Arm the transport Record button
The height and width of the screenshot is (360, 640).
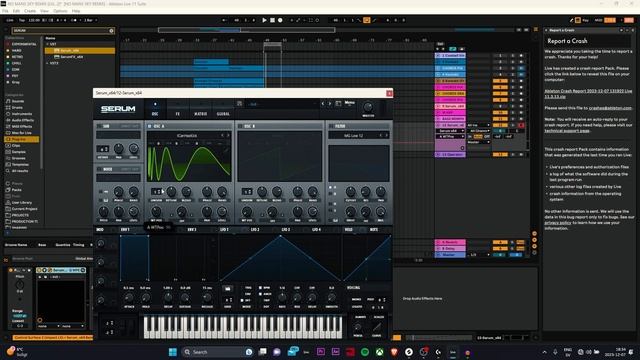click(280, 20)
